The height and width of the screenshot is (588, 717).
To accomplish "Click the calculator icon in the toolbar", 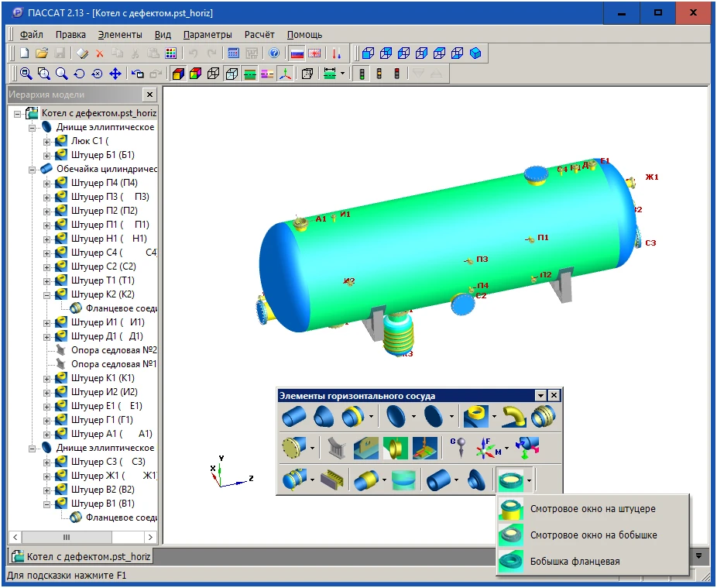I will click(x=233, y=53).
